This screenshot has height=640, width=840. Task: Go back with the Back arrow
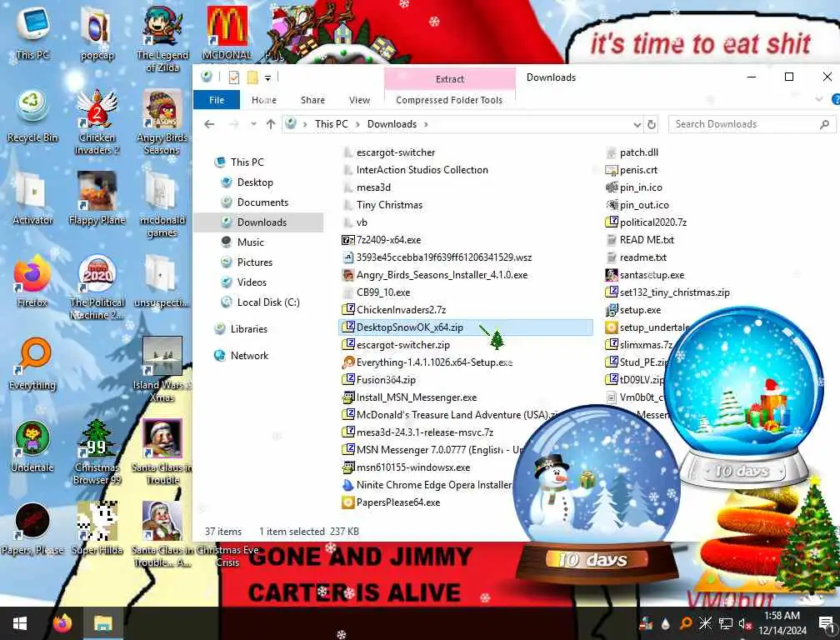tap(209, 124)
